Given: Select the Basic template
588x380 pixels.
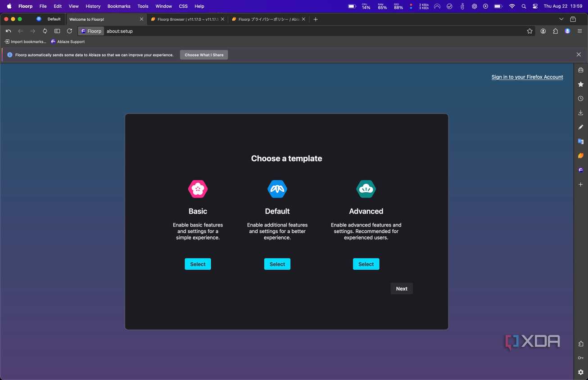Looking at the screenshot, I should click(198, 264).
